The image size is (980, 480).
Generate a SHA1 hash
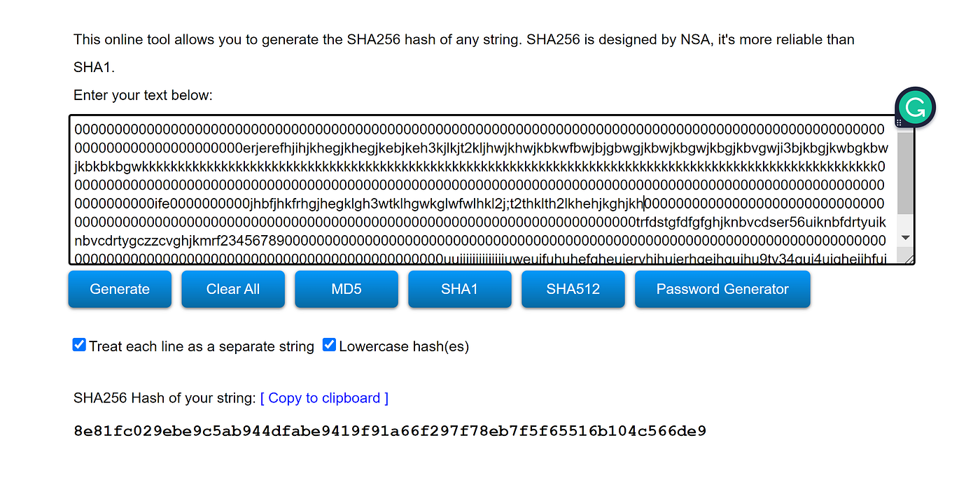[459, 289]
